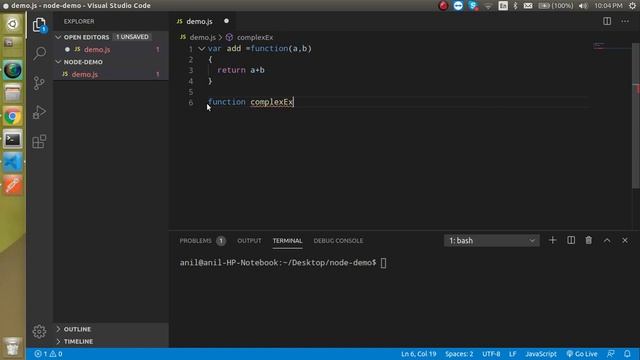Open the Extensions view
Image resolution: width=640 pixels, height=360 pixels.
point(39,142)
